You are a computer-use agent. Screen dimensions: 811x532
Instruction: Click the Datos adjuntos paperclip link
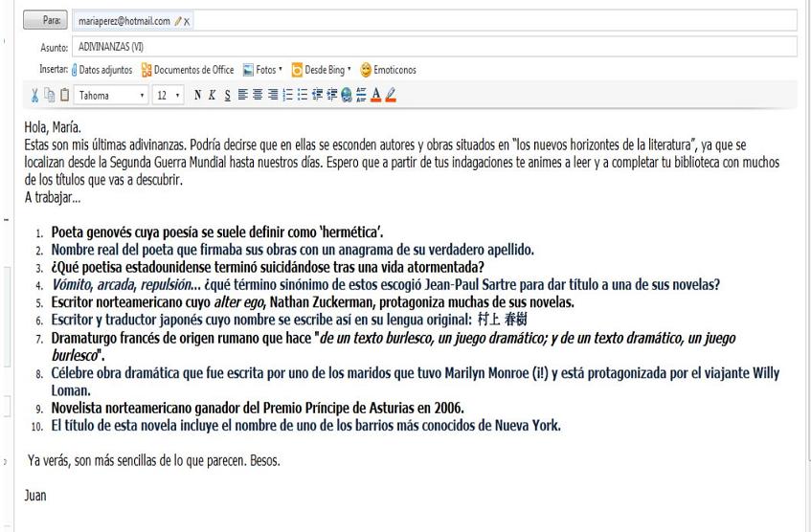point(101,70)
